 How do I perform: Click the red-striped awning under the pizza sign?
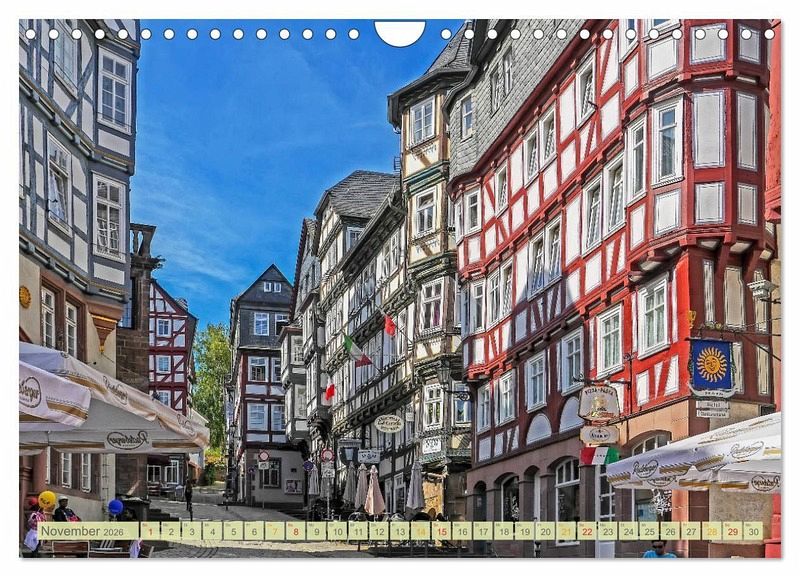(598, 455)
